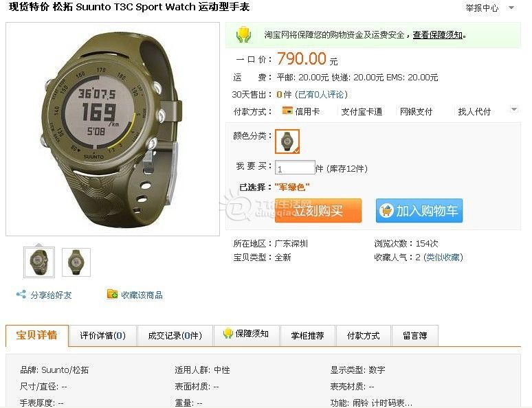Click trophy icon on 保障须知 tab
This screenshot has height=408, width=532.
click(228, 334)
